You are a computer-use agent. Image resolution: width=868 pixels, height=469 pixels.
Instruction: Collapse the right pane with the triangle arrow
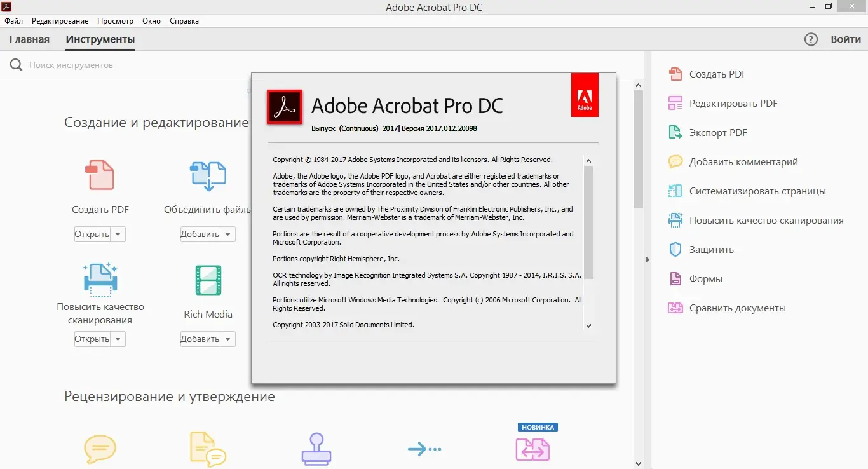point(648,259)
